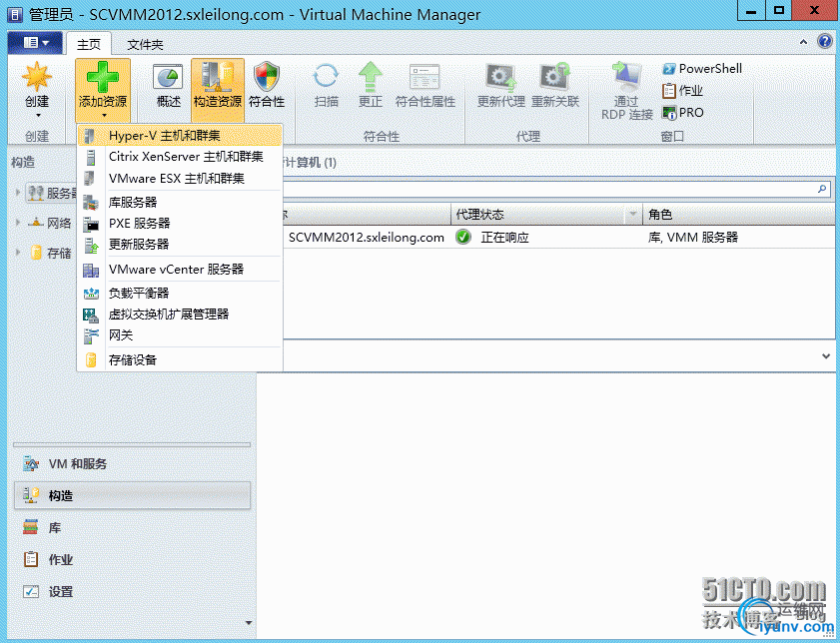Select VMware ESX 主机和群集 menu entry
Viewport: 840px width, 643px height.
[180, 179]
